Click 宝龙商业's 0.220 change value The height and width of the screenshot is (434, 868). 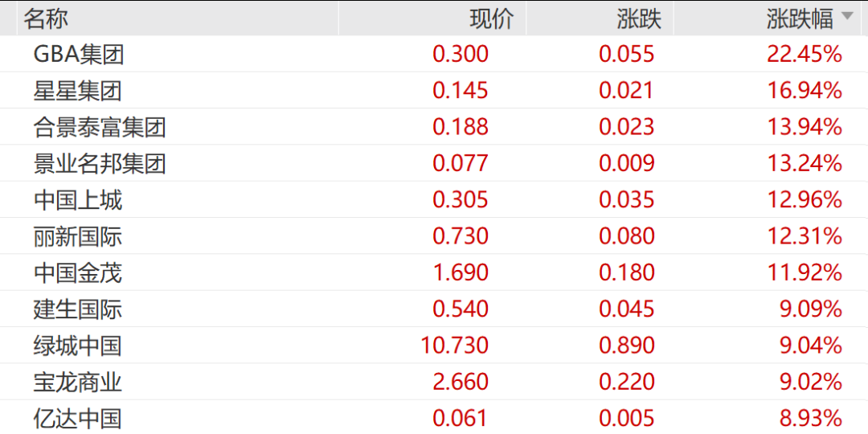point(626,382)
